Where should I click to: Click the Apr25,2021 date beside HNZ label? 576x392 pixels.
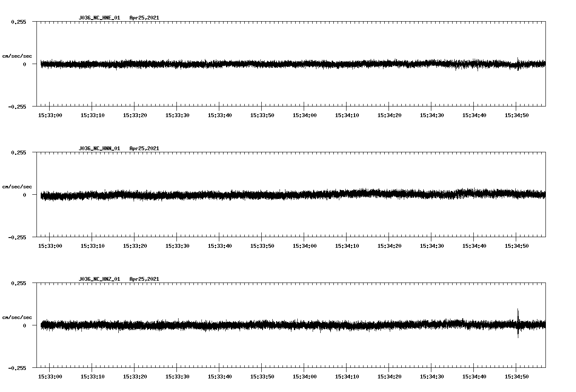pos(144,279)
